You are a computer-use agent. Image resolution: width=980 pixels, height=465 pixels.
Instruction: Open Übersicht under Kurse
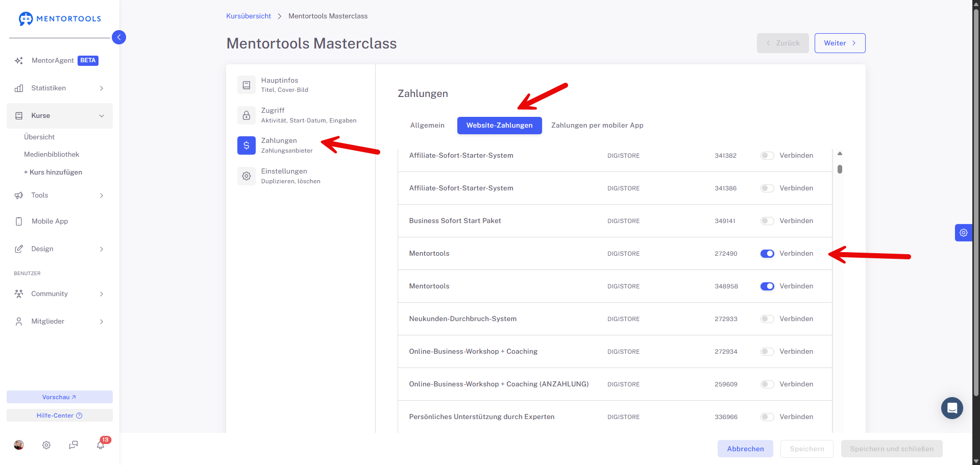pos(39,137)
